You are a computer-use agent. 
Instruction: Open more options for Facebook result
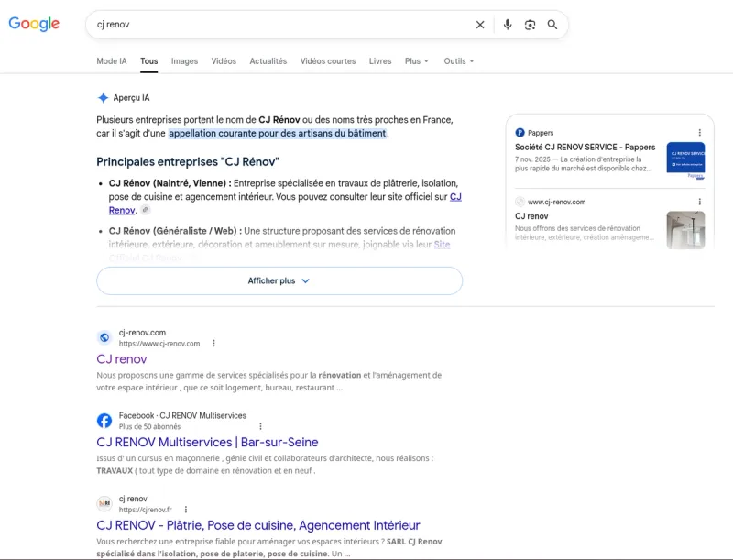(260, 426)
